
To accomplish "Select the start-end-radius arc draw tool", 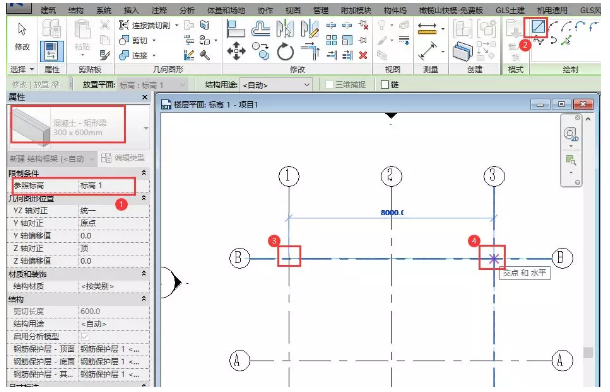I will point(553,27).
